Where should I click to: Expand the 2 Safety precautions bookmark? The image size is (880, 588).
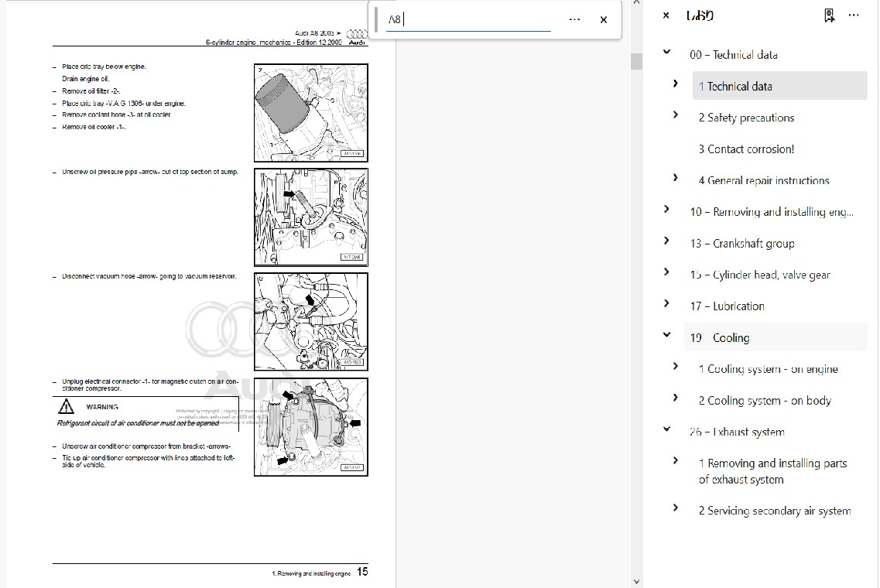coord(675,115)
